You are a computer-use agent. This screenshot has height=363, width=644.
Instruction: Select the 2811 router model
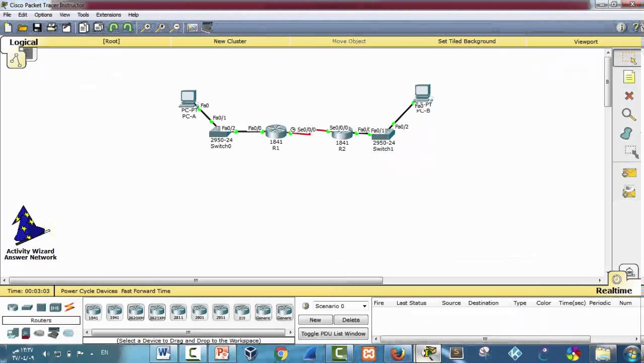tap(178, 312)
